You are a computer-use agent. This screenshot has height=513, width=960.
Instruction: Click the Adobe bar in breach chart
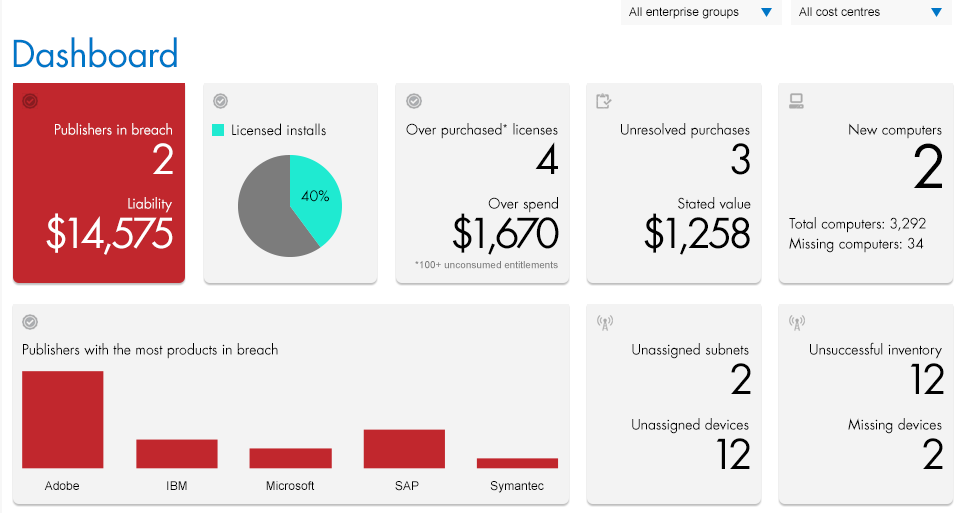pyautogui.click(x=62, y=420)
